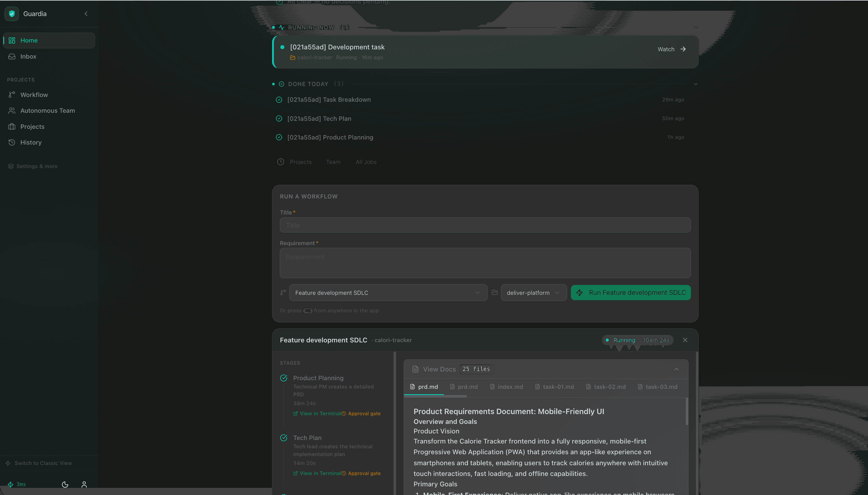Click the Done Today check circle icon
The image size is (868, 495).
282,84
